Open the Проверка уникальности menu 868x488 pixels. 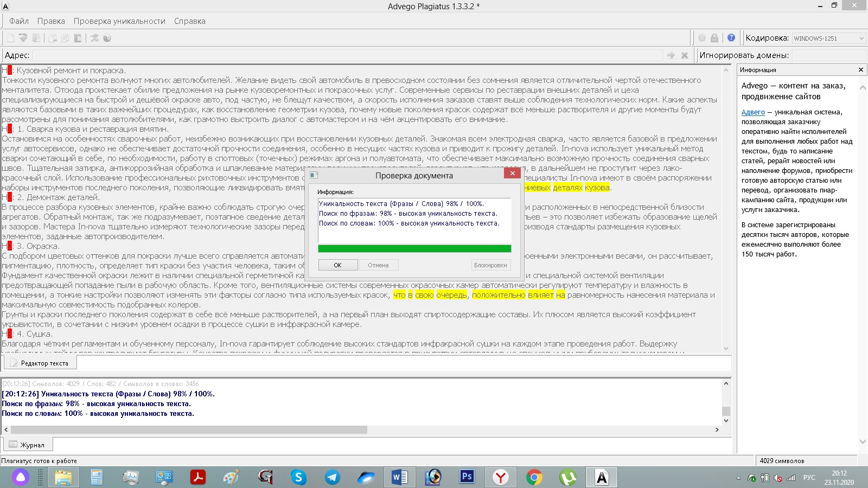click(119, 21)
